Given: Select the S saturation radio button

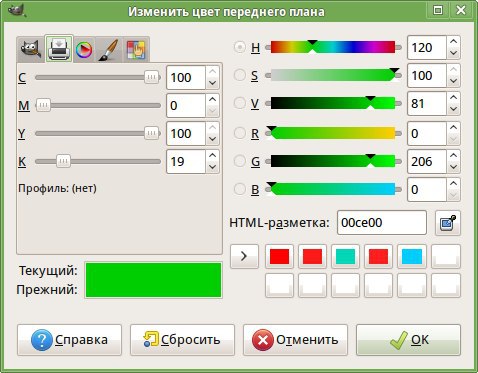Looking at the screenshot, I should pos(240,75).
